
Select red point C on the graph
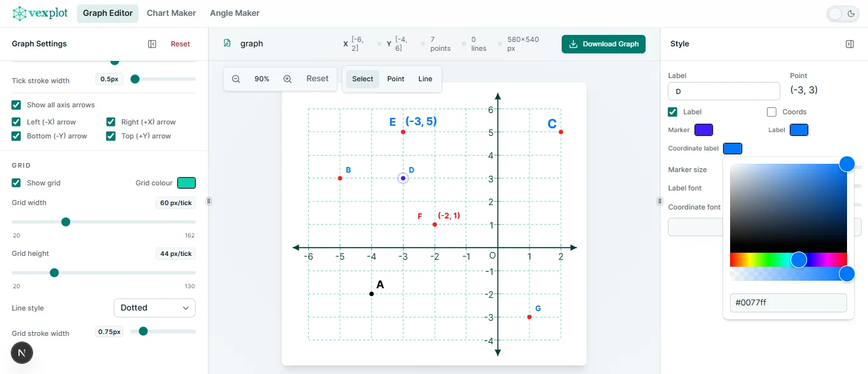pyautogui.click(x=561, y=131)
